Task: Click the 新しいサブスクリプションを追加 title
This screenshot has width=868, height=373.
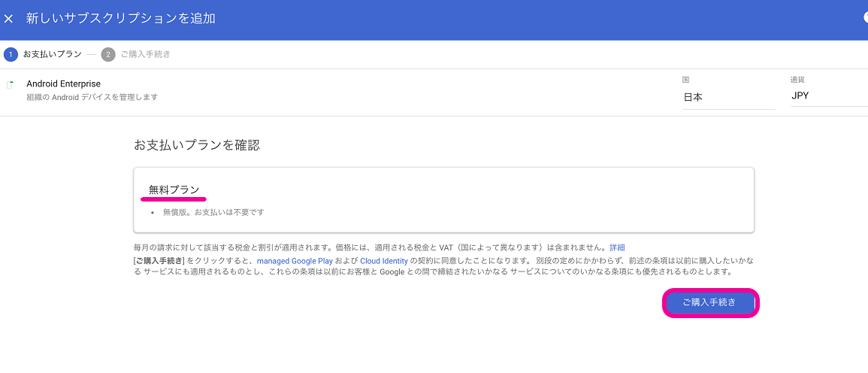Action: pos(120,18)
